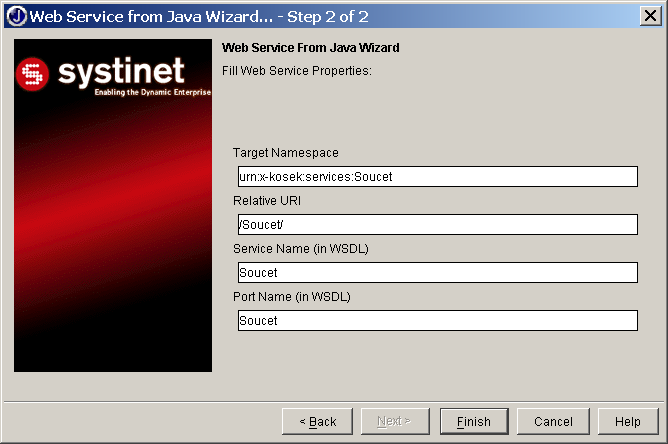The width and height of the screenshot is (668, 444).
Task: Open Help for this wizard
Action: click(628, 421)
